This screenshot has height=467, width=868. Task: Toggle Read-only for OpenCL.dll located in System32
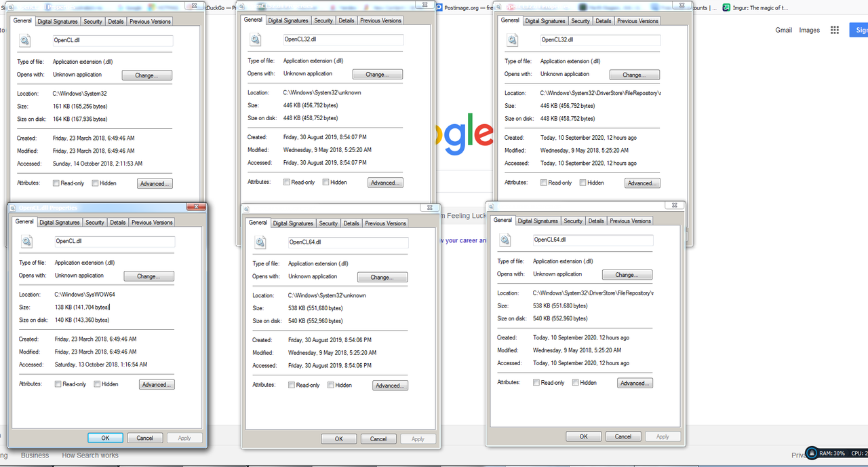click(56, 183)
